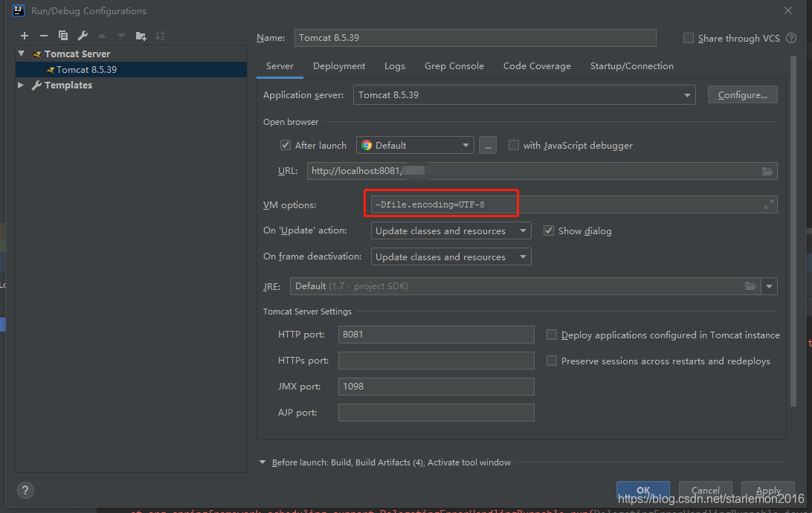
Task: Copy configuration icon in toolbar
Action: coord(63,36)
